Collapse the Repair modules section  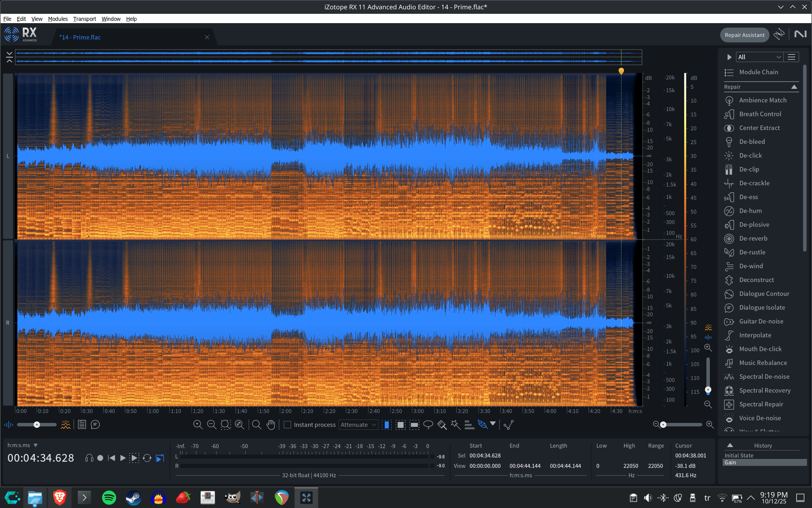tap(794, 87)
